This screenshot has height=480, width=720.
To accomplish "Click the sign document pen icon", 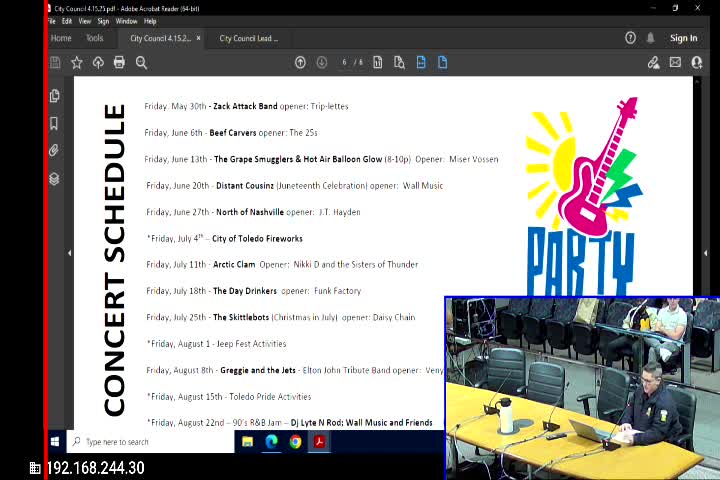I will click(653, 62).
